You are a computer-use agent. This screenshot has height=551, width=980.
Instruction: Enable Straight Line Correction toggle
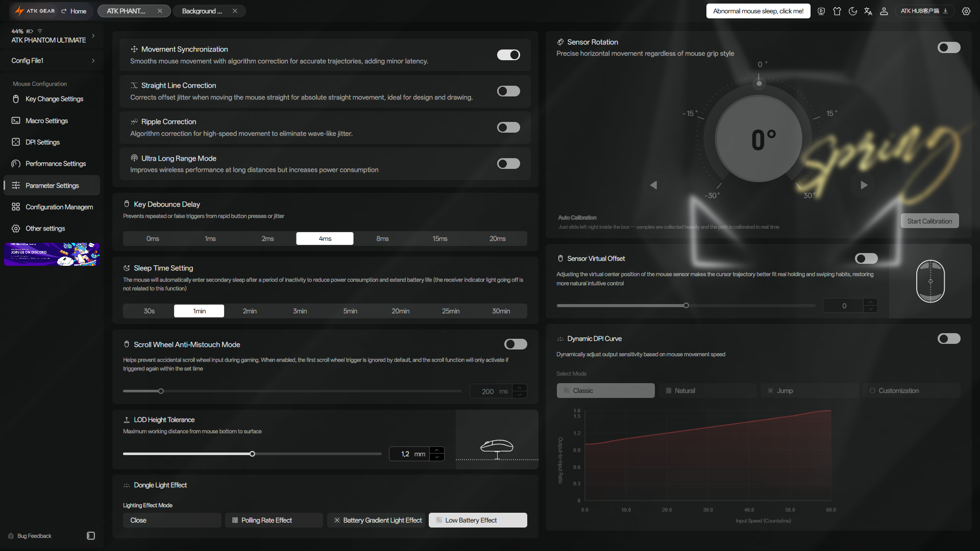[508, 91]
